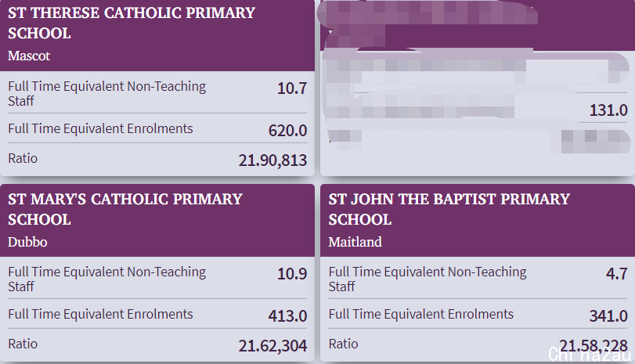The image size is (635, 364).
Task: Click the St Therese Catholic Primary School heading
Action: (x=132, y=23)
